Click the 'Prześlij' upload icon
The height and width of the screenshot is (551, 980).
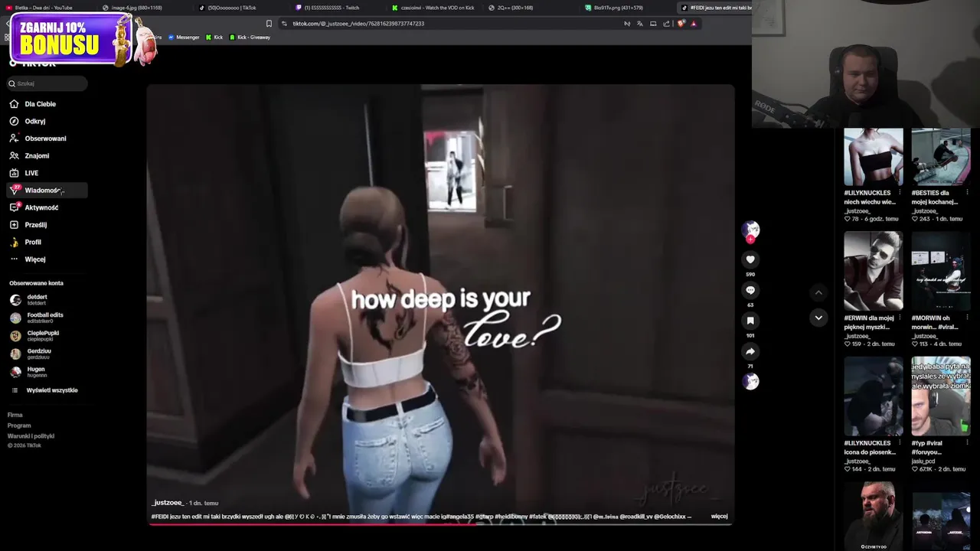click(x=14, y=225)
